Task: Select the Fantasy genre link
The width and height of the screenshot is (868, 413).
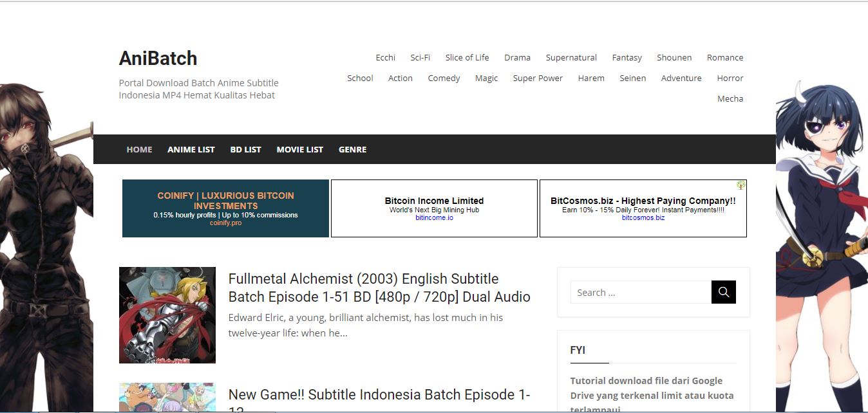Action: pyautogui.click(x=627, y=57)
